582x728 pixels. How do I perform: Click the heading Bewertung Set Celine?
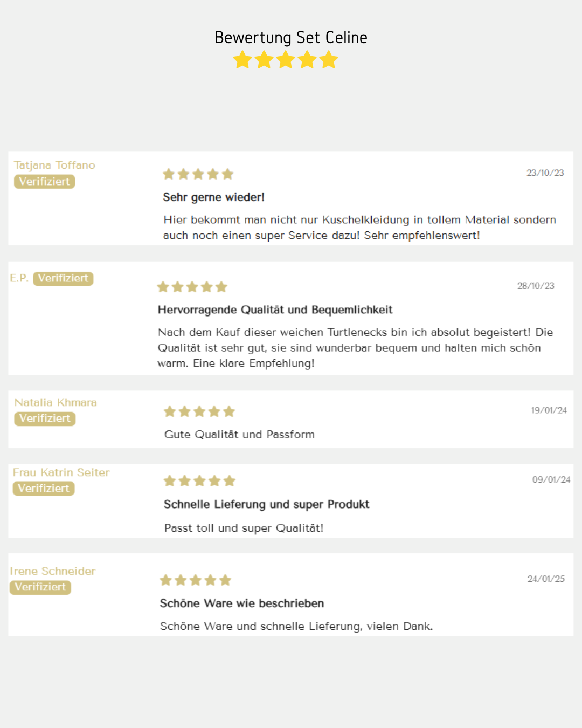tap(291, 37)
